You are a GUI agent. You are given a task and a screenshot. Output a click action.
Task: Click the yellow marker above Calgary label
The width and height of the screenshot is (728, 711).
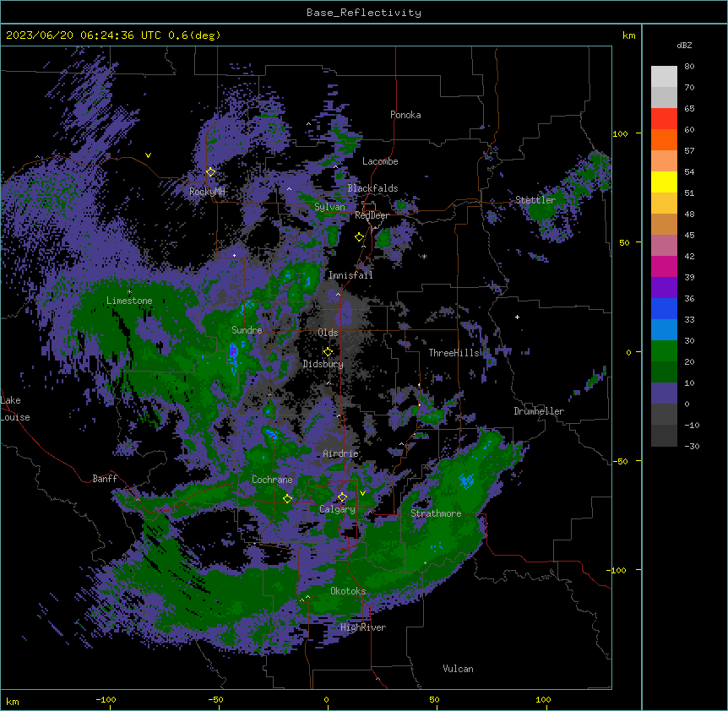[x=342, y=497]
